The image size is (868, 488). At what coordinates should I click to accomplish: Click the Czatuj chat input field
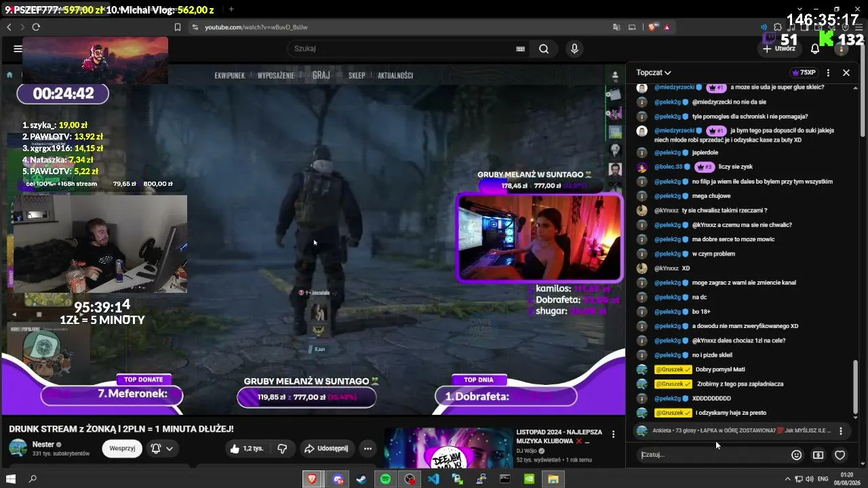tap(712, 455)
